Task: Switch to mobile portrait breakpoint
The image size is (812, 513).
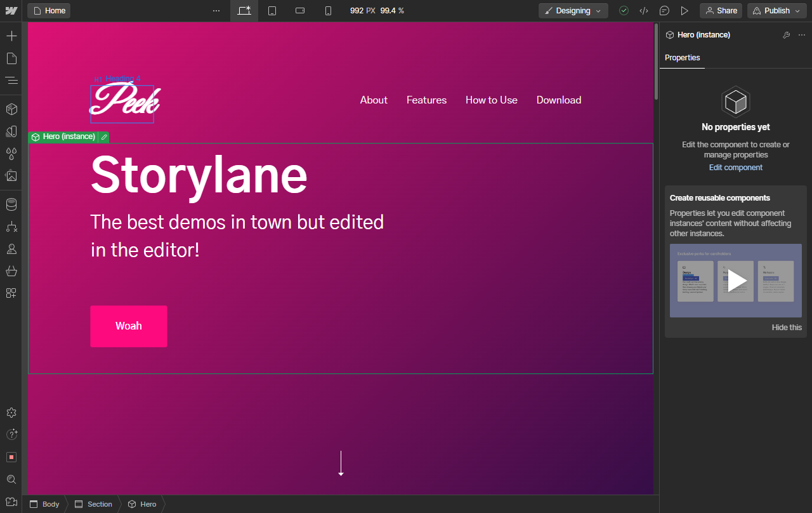Action: pyautogui.click(x=328, y=11)
